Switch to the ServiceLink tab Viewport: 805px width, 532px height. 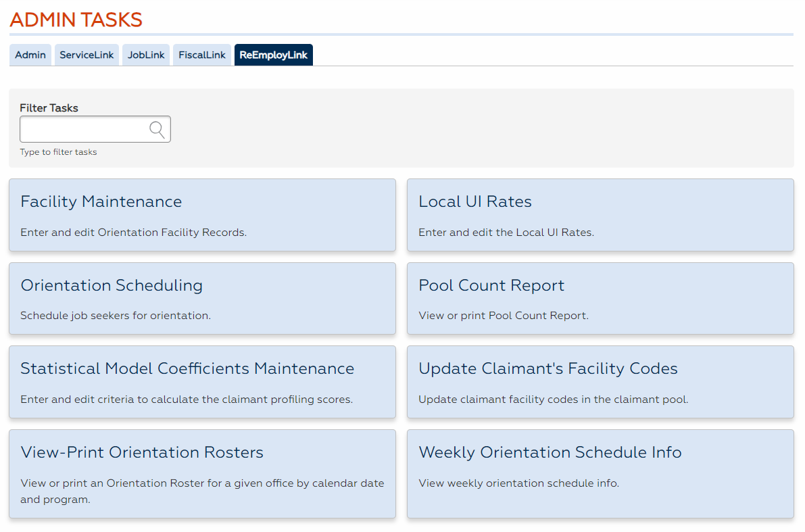tap(87, 55)
